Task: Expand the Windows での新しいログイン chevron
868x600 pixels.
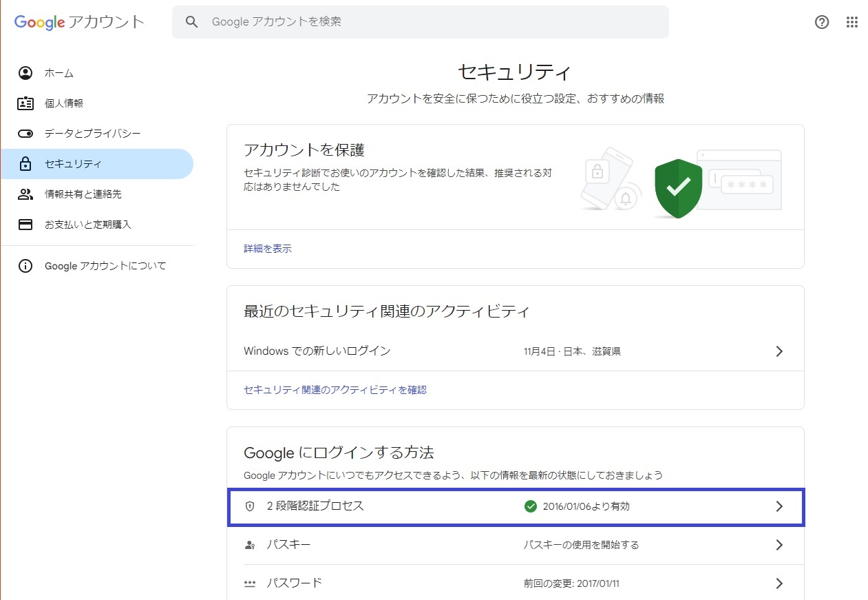Action: tap(779, 351)
